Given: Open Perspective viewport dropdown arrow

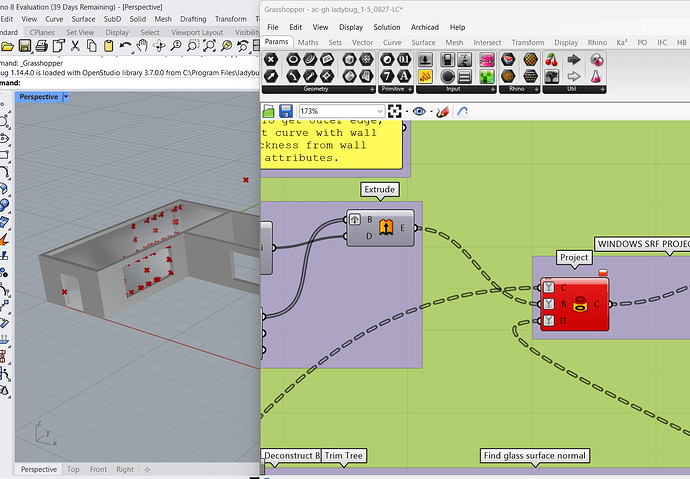Looking at the screenshot, I should click(66, 97).
